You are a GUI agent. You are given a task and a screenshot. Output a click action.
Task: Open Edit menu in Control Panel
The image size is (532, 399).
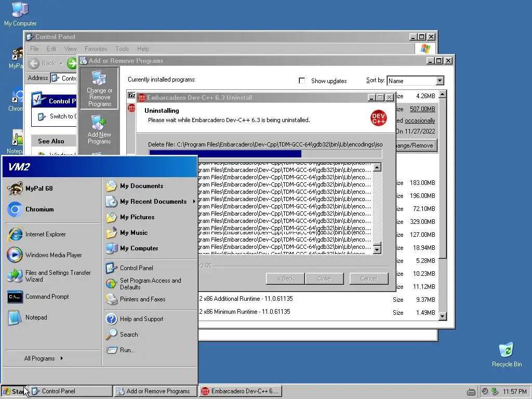click(51, 49)
